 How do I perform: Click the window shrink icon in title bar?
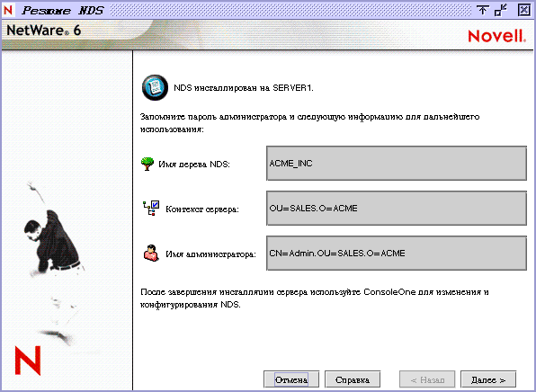[501, 10]
